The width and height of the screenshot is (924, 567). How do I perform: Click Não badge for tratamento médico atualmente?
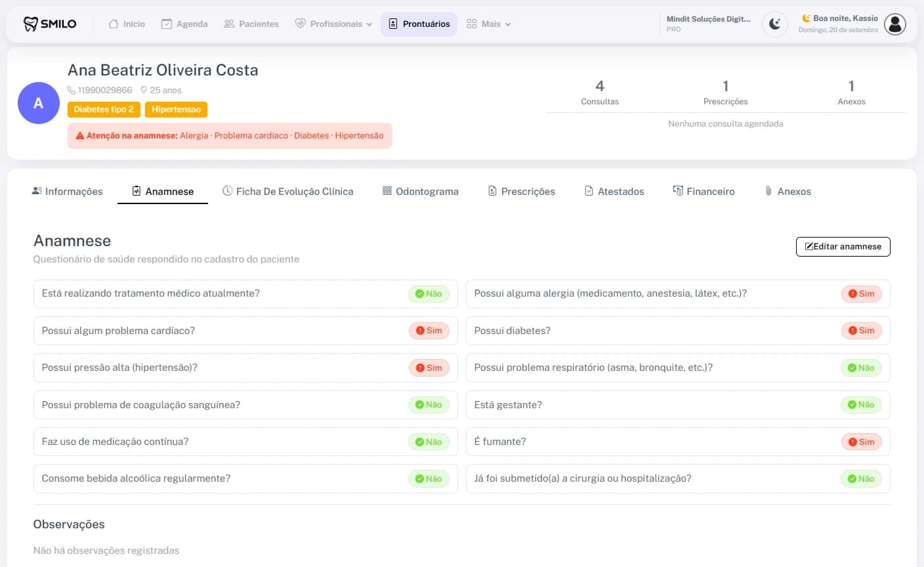click(x=429, y=294)
